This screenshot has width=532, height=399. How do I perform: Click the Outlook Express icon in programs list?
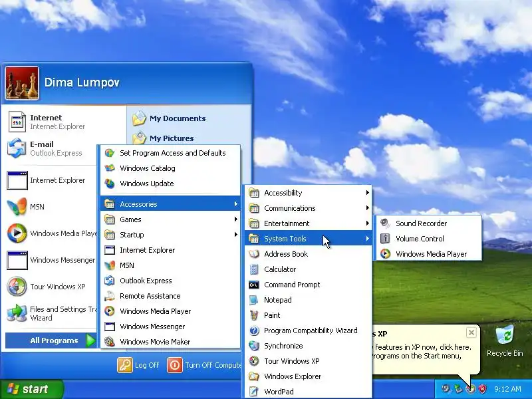click(110, 281)
